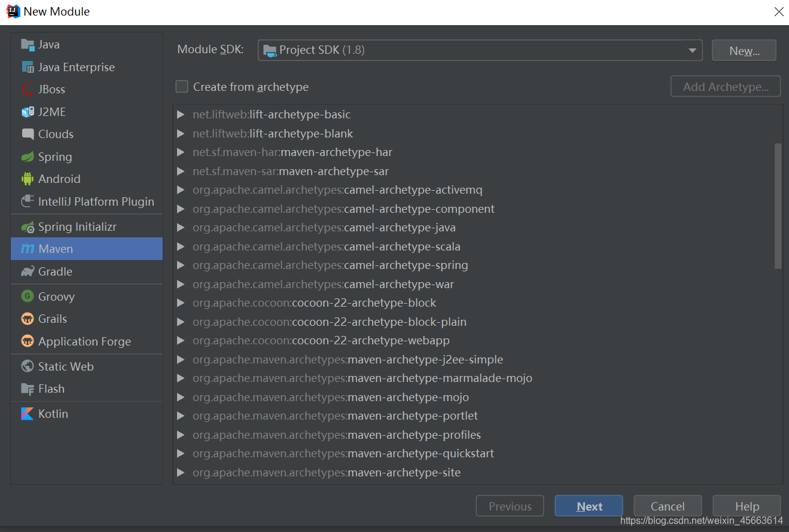The image size is (789, 532).
Task: Select Gradle module type
Action: click(x=87, y=271)
